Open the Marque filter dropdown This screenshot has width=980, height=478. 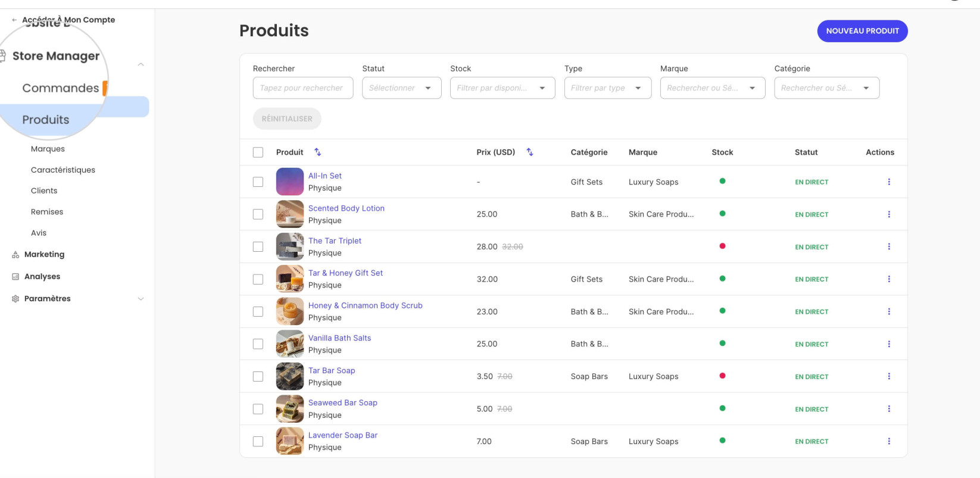tap(713, 88)
